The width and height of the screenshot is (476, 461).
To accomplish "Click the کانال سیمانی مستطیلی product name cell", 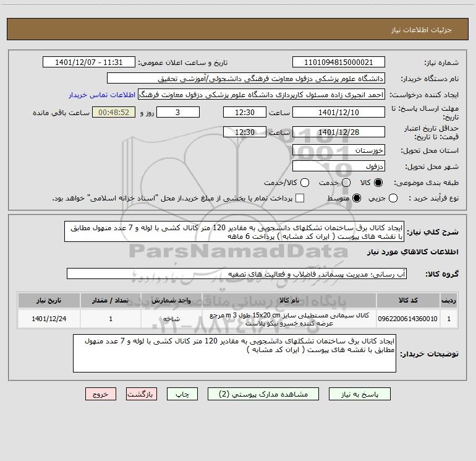I will tap(289, 319).
